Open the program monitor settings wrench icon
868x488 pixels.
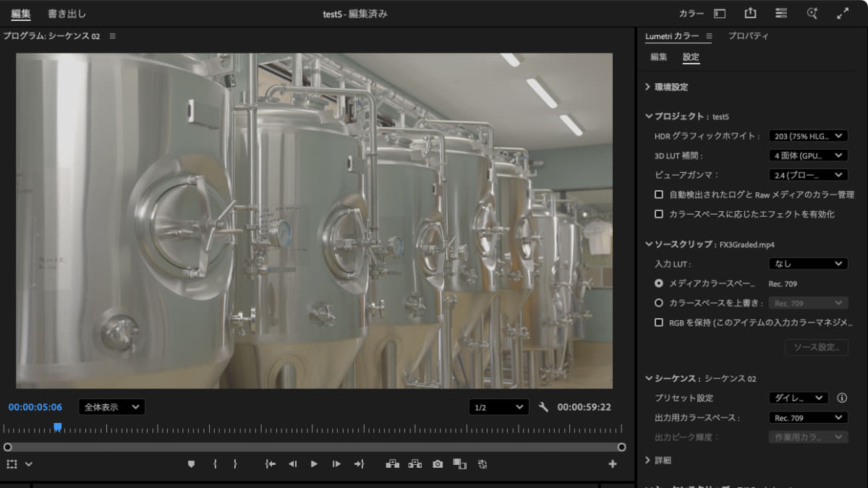(x=543, y=407)
